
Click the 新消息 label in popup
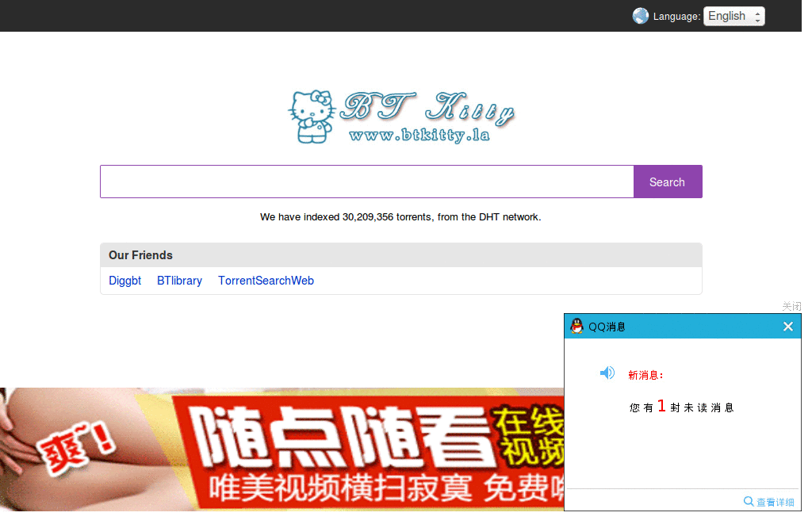tap(645, 375)
